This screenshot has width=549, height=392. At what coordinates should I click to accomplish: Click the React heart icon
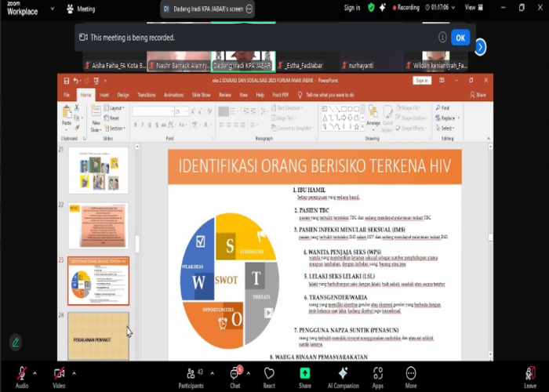[x=269, y=375]
